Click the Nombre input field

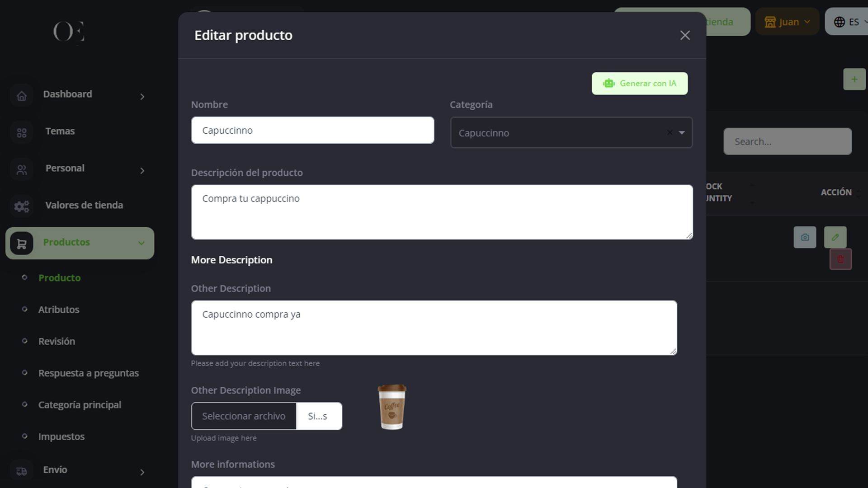click(312, 131)
